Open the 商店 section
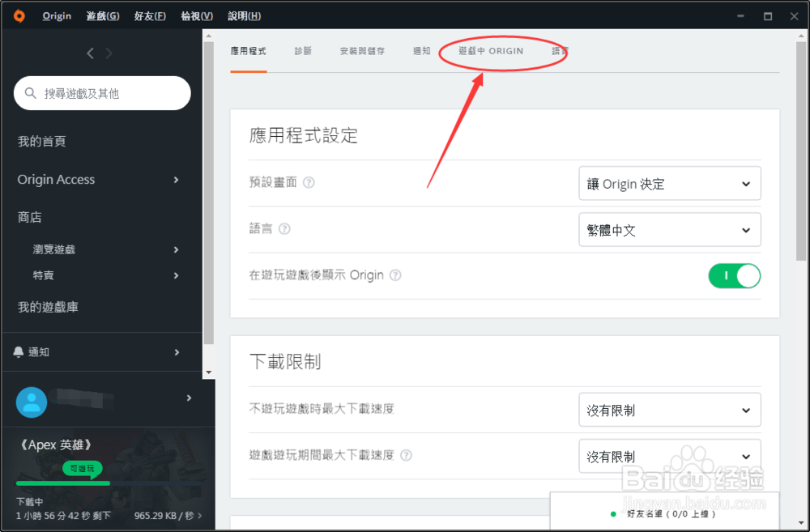Screen dimensions: 810x532 tap(29, 218)
